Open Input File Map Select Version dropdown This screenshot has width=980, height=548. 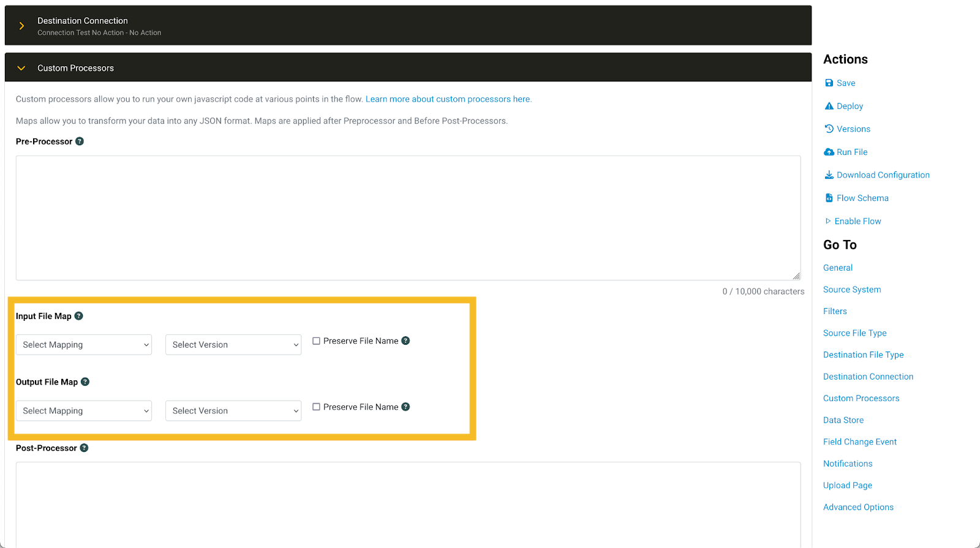click(x=233, y=345)
